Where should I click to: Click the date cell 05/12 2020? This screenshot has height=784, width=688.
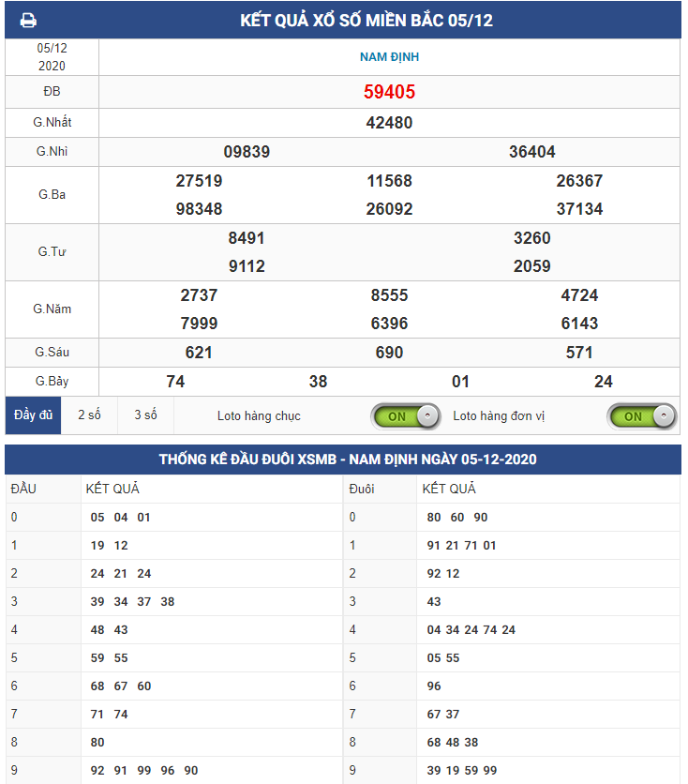pos(52,57)
